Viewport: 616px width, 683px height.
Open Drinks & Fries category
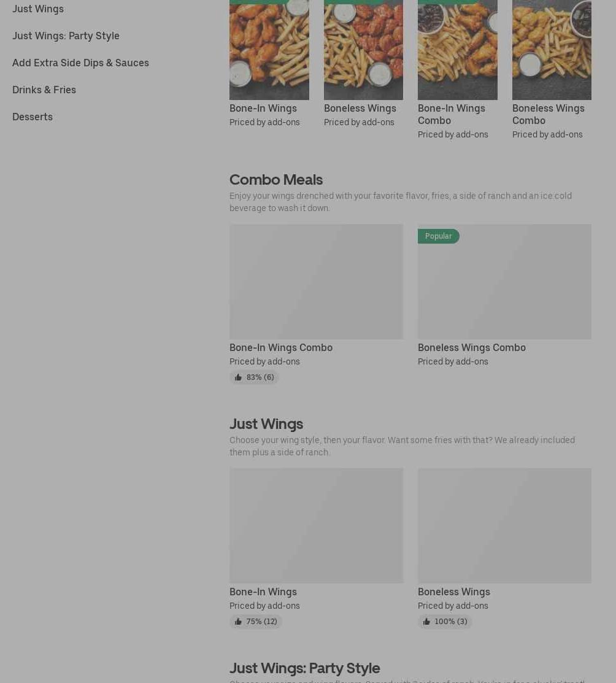click(x=44, y=90)
